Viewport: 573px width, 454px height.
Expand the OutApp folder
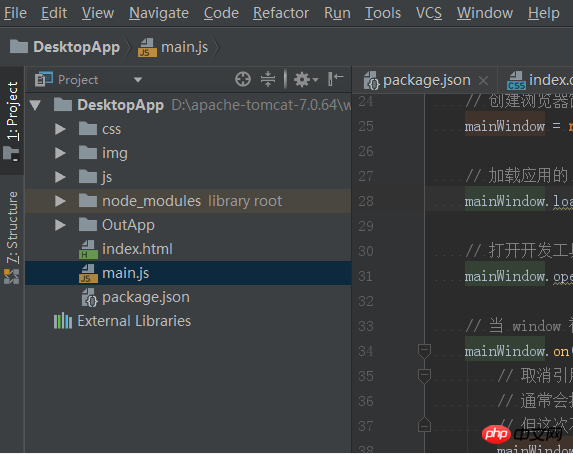(x=60, y=225)
